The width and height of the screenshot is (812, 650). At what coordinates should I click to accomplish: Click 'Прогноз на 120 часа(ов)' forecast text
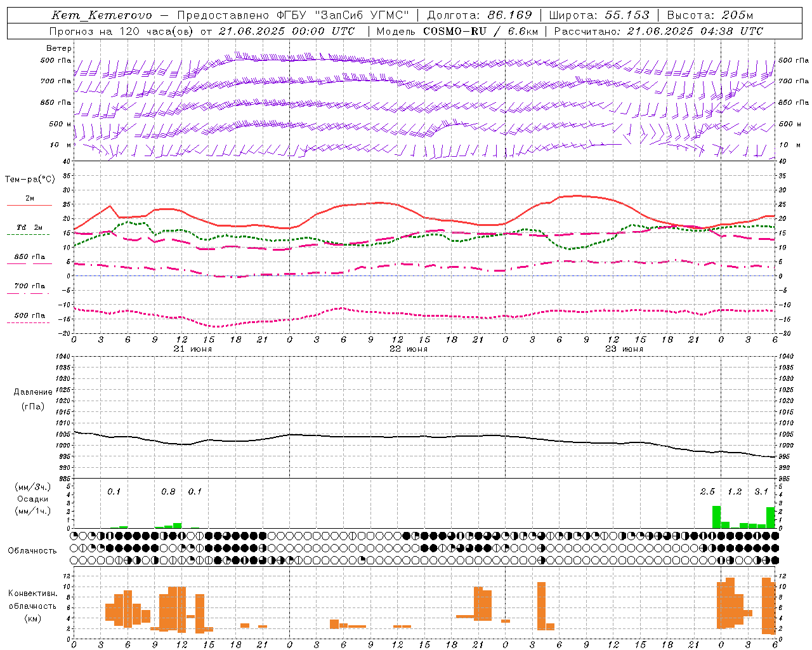[122, 31]
